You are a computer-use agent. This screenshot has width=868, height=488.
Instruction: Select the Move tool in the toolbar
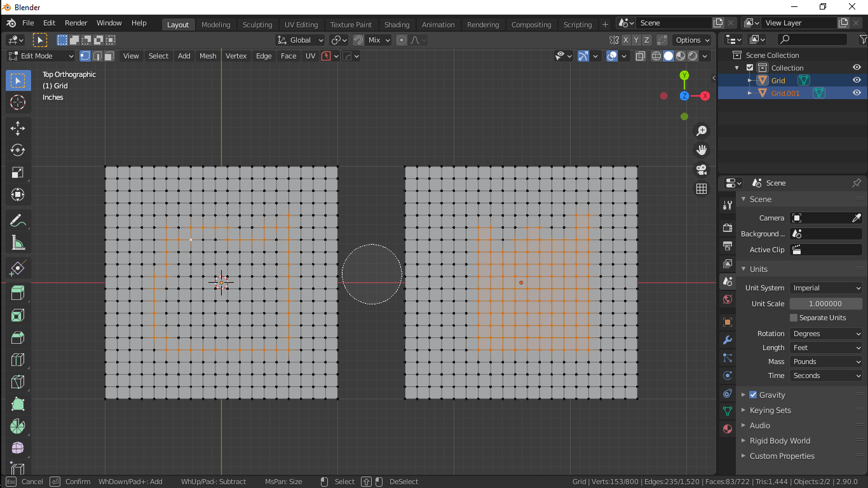(x=18, y=128)
